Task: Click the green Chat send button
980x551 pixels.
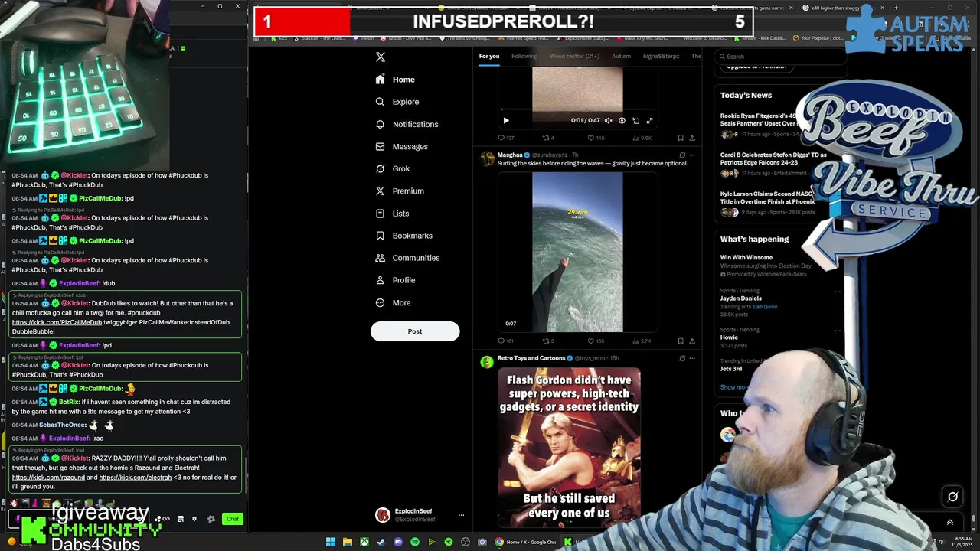Action: tap(233, 519)
